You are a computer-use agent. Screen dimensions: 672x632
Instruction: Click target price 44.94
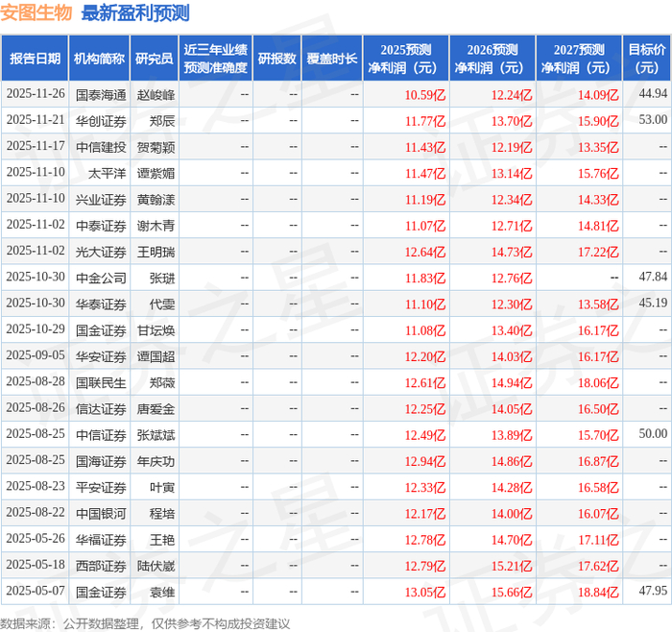pyautogui.click(x=653, y=93)
